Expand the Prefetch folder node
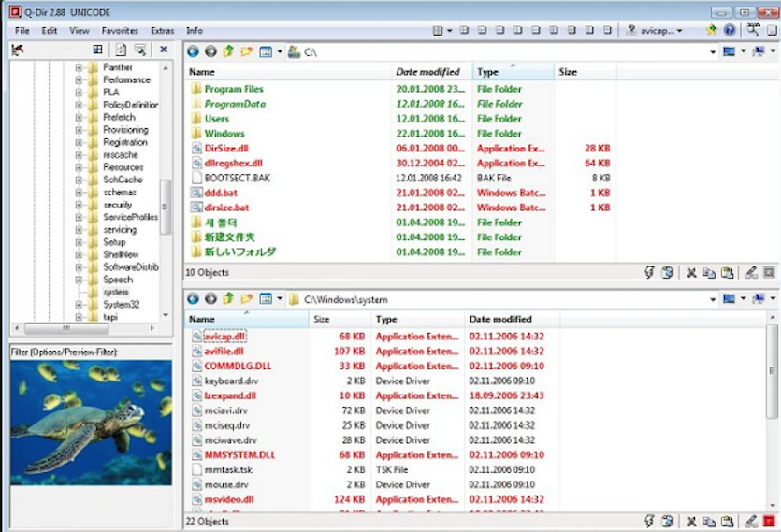This screenshot has height=532, width=781. pos(79,117)
